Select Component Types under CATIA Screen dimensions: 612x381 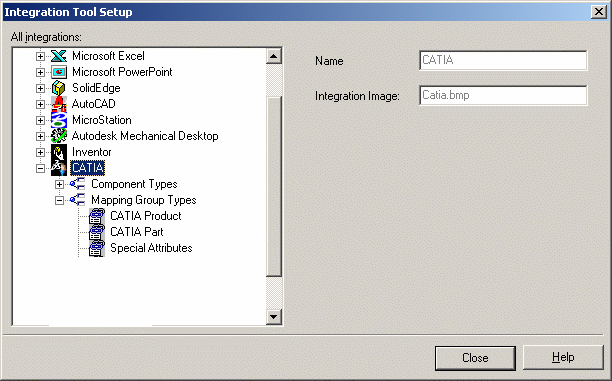tap(134, 184)
